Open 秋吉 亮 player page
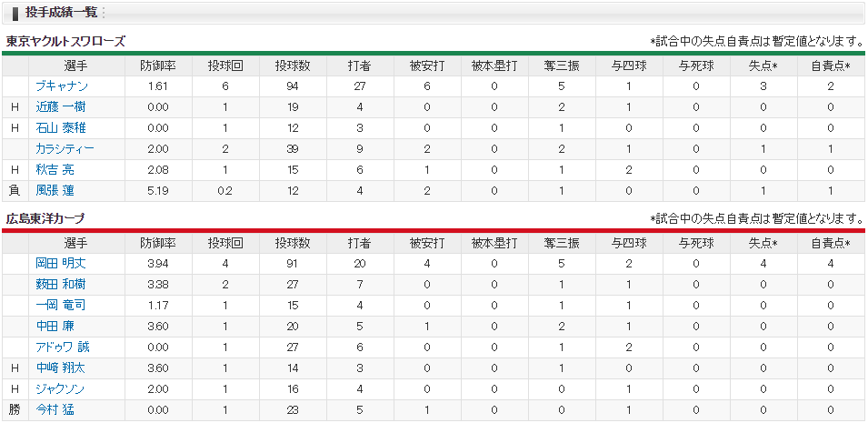The width and height of the screenshot is (868, 423). [55, 169]
